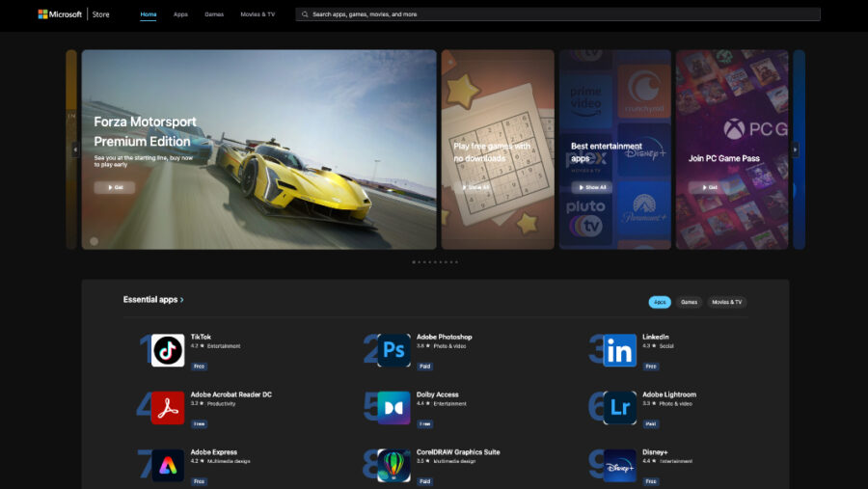The height and width of the screenshot is (489, 868).
Task: Open Forza Motorsport Premium Edition banner
Action: pyautogui.click(x=259, y=149)
